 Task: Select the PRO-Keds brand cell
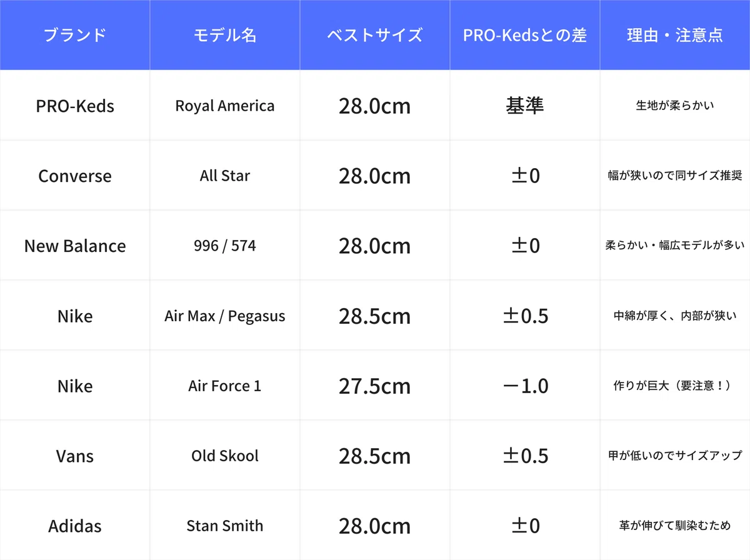(75, 106)
